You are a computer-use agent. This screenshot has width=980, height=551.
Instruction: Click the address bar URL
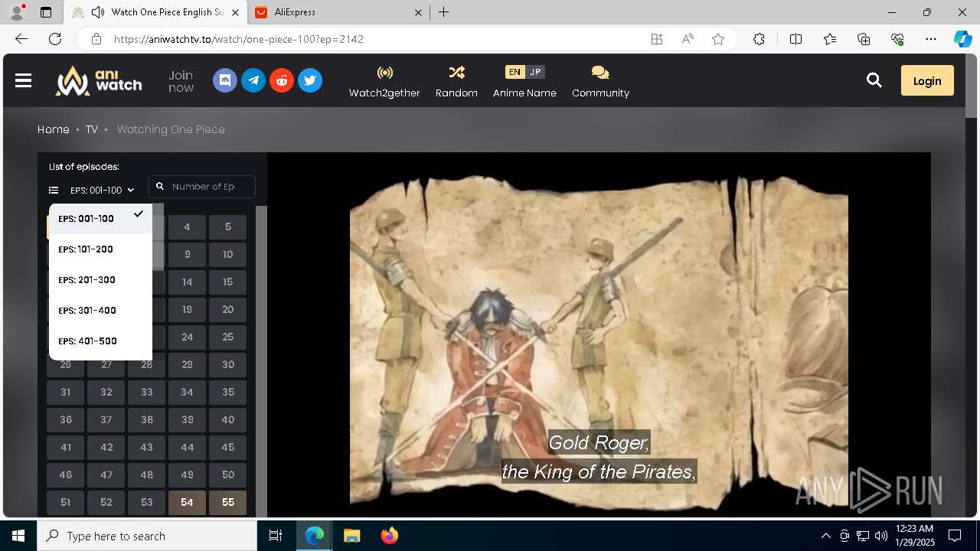pyautogui.click(x=239, y=39)
